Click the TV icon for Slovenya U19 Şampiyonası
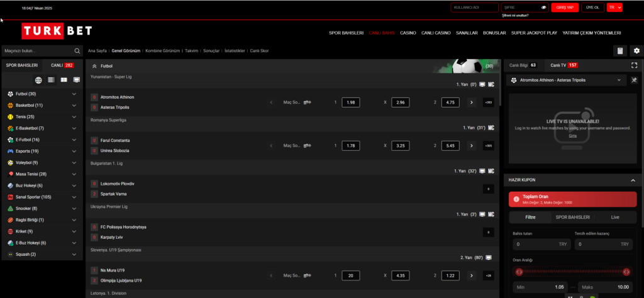 click(x=489, y=258)
